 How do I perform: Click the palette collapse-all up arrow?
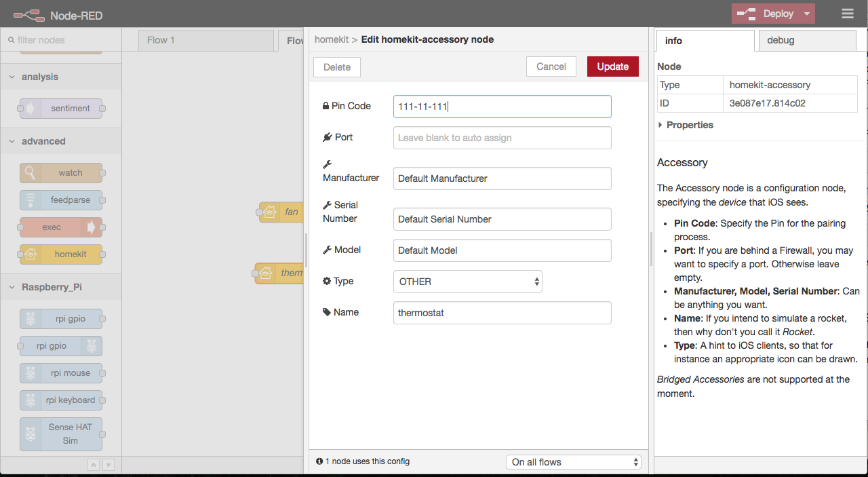pos(94,465)
